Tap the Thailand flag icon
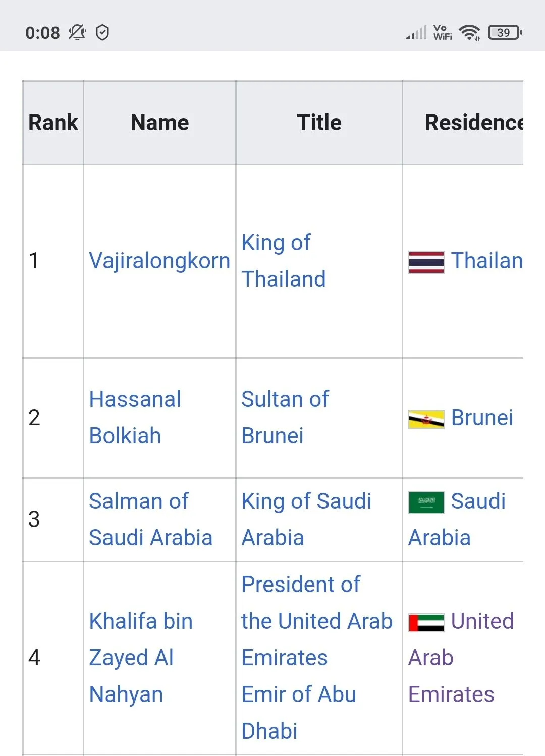This screenshot has height=756, width=545. [426, 262]
